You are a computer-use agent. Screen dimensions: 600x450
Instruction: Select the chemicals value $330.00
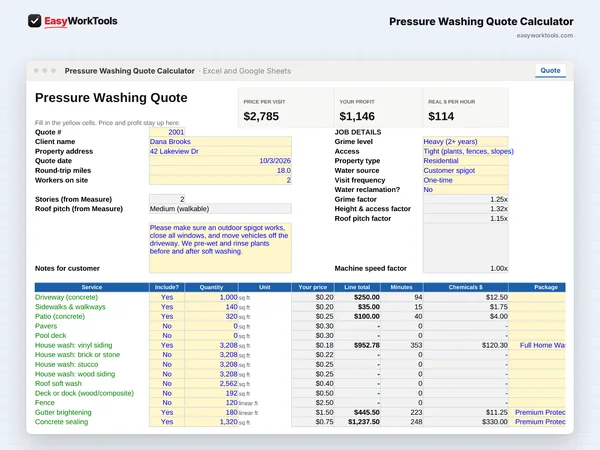click(x=466, y=422)
